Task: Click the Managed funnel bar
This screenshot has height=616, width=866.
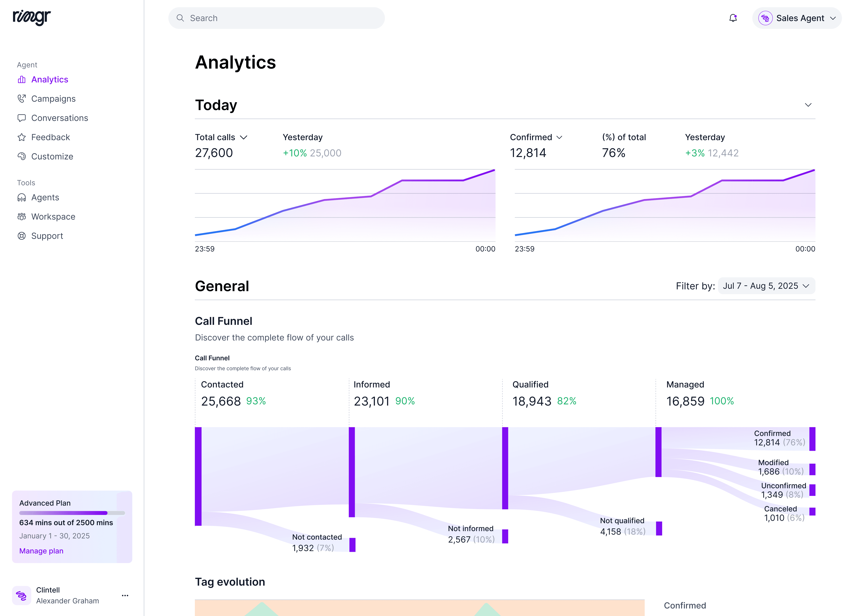Action: 659,452
